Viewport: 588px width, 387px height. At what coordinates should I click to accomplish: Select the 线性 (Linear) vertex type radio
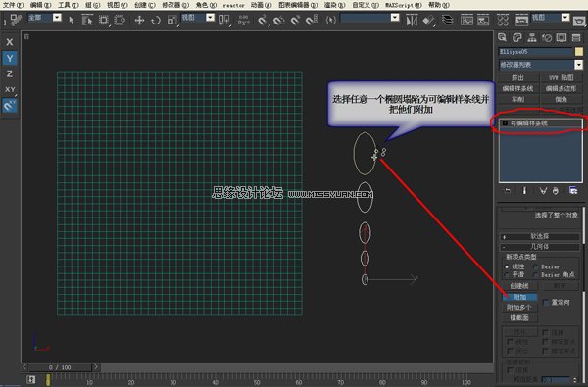pyautogui.click(x=507, y=266)
